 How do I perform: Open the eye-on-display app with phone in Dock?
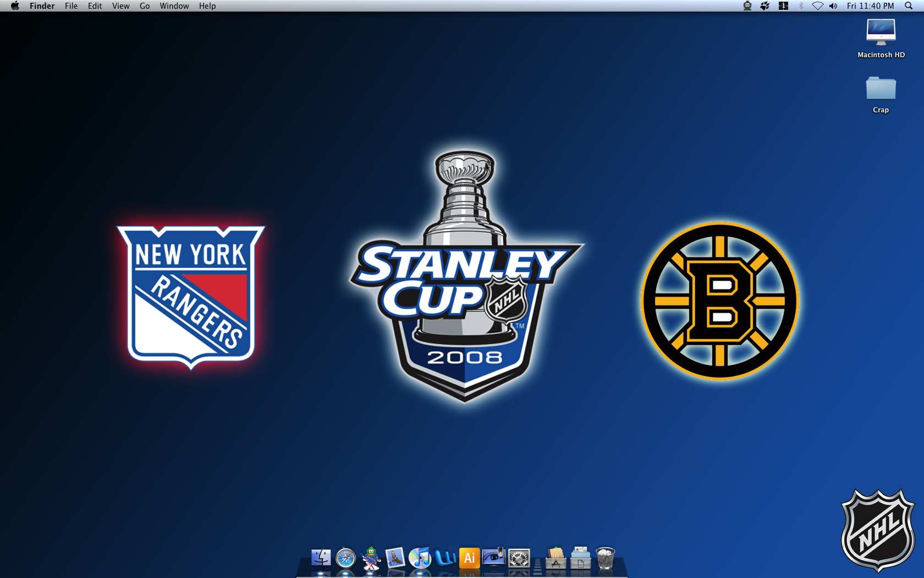tap(494, 557)
